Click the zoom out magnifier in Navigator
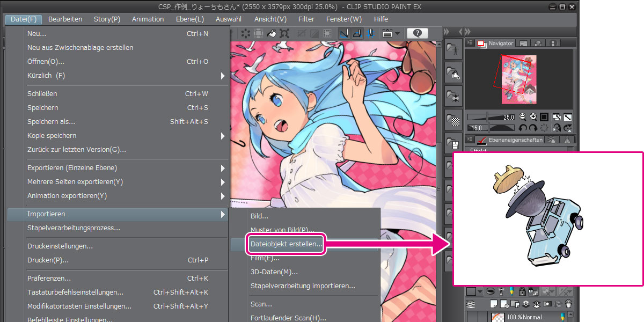Screen dimensions: 644x322 (x=523, y=116)
